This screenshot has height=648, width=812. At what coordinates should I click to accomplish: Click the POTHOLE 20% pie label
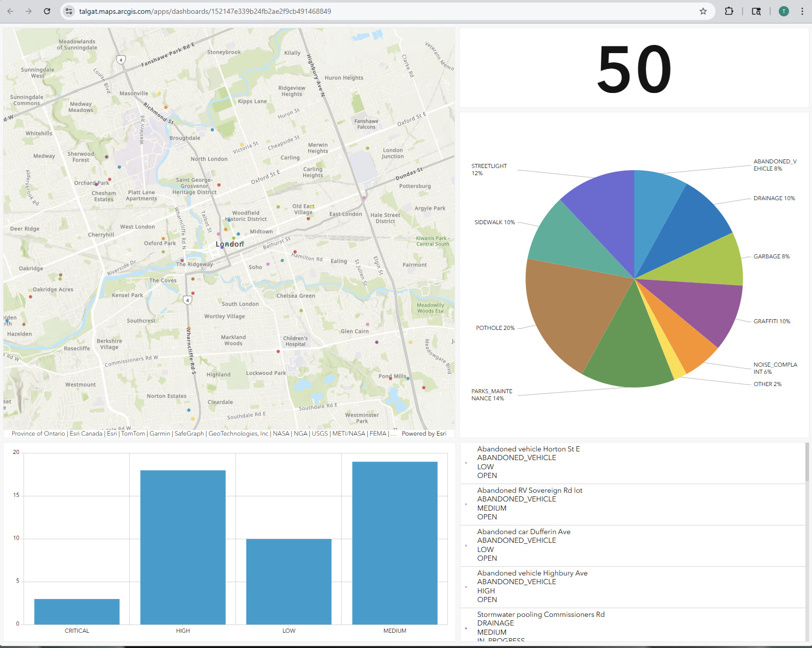tap(495, 328)
